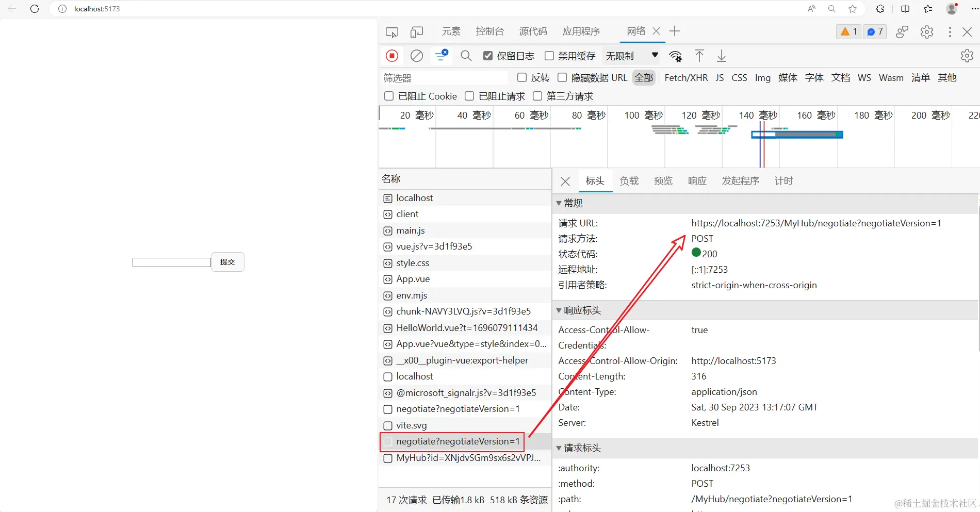
Task: Export HAR file with download arrow
Action: coord(722,56)
